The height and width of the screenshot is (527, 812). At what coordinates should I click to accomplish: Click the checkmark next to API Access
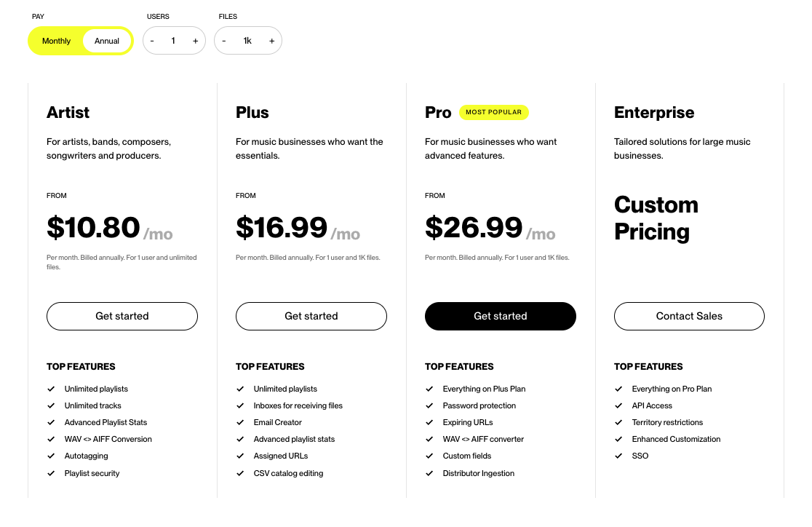(x=618, y=405)
